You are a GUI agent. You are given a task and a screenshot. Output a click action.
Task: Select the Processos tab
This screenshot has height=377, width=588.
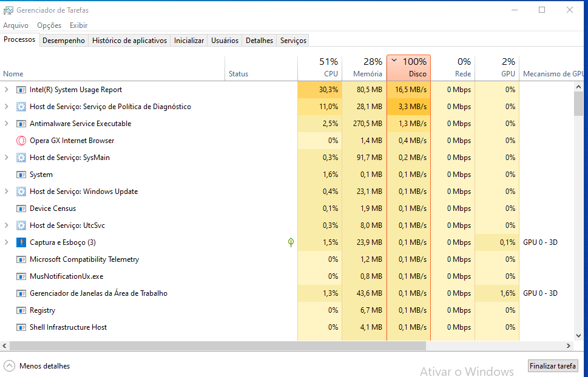click(x=19, y=39)
